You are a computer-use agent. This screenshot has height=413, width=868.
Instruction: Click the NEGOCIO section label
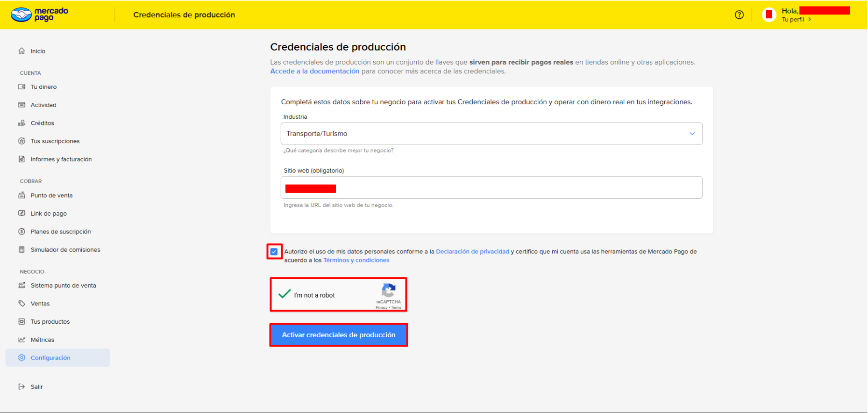pyautogui.click(x=32, y=271)
